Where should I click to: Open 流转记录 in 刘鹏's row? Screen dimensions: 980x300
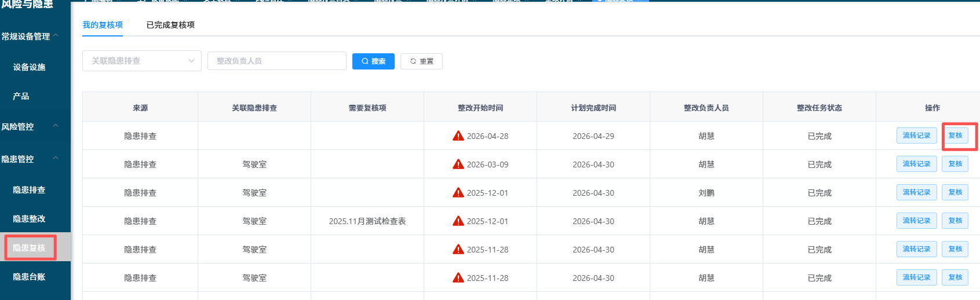[x=916, y=192]
